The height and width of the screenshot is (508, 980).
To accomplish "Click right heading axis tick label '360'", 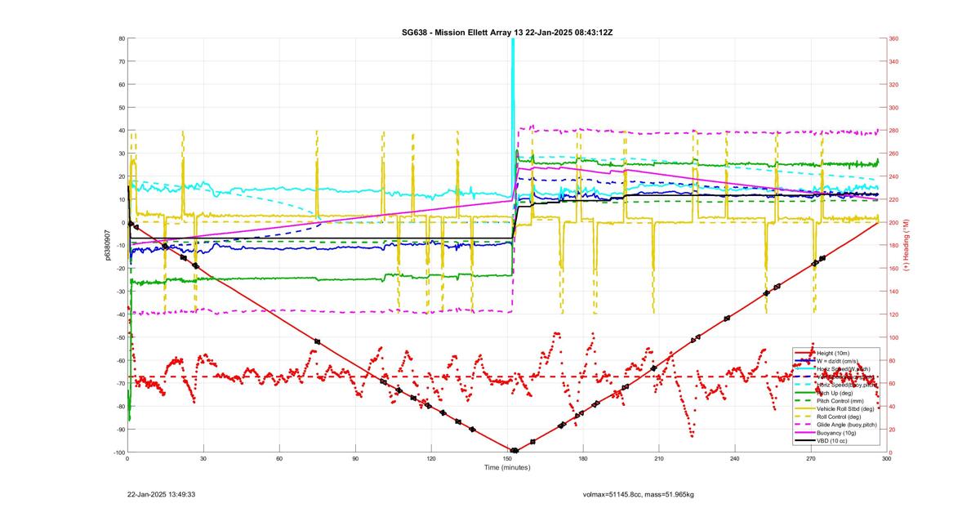I will (894, 38).
